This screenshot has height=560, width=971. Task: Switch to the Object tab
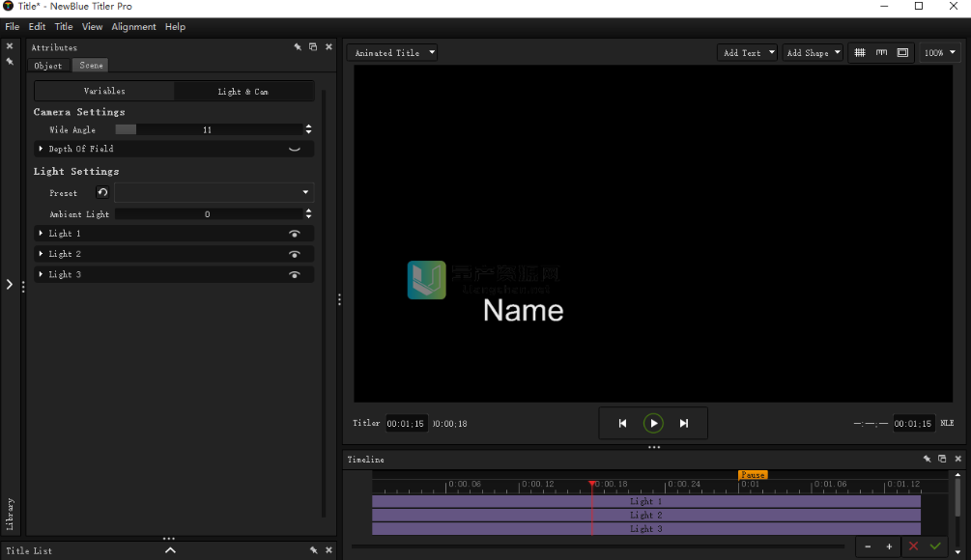[x=48, y=66]
